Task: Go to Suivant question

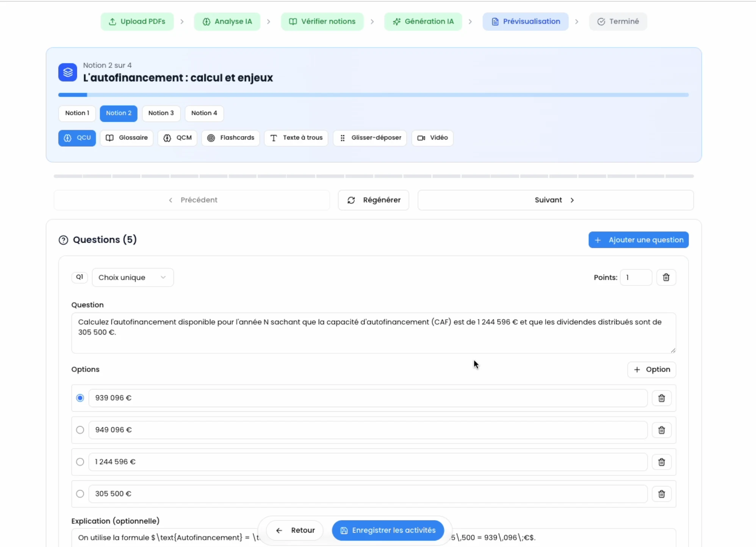Action: click(x=556, y=200)
